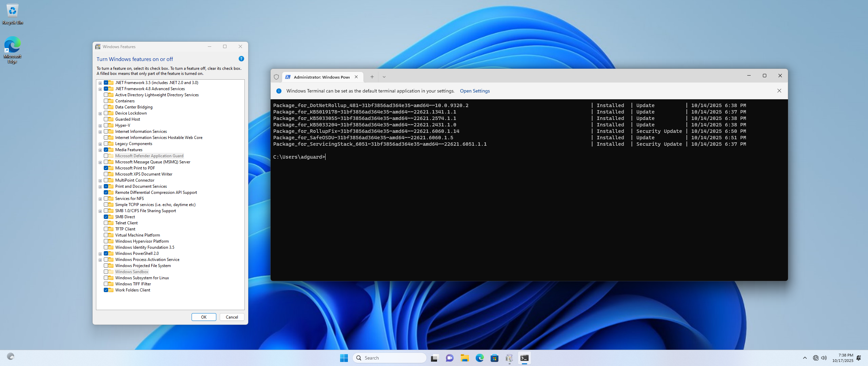Viewport: 868px width, 366px height.
Task: Open Task View from taskbar
Action: 434,358
